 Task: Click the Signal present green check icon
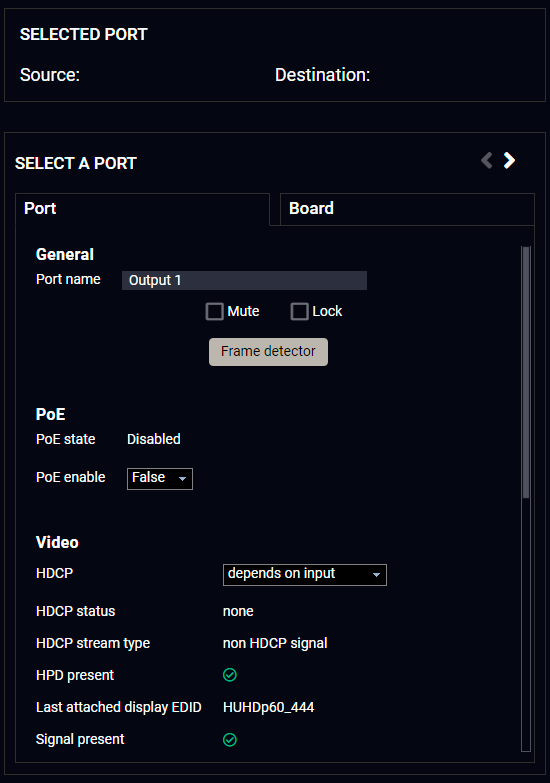click(x=230, y=740)
